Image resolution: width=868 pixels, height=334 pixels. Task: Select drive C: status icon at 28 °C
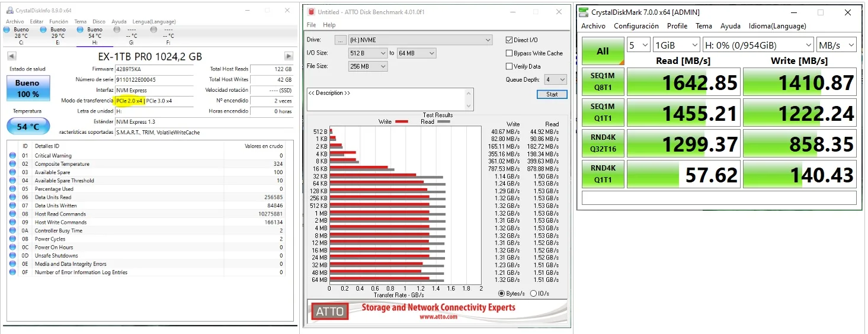(x=7, y=30)
